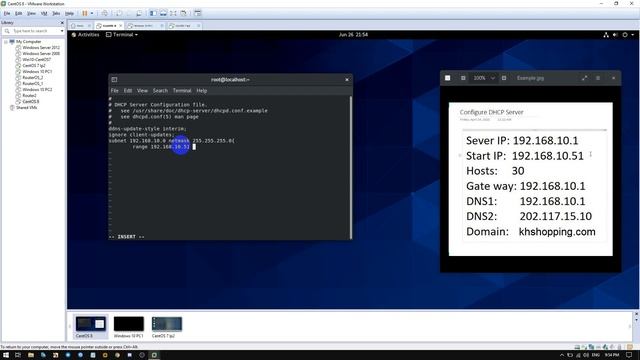Select the CentOS 8 thumbnail

click(91, 327)
